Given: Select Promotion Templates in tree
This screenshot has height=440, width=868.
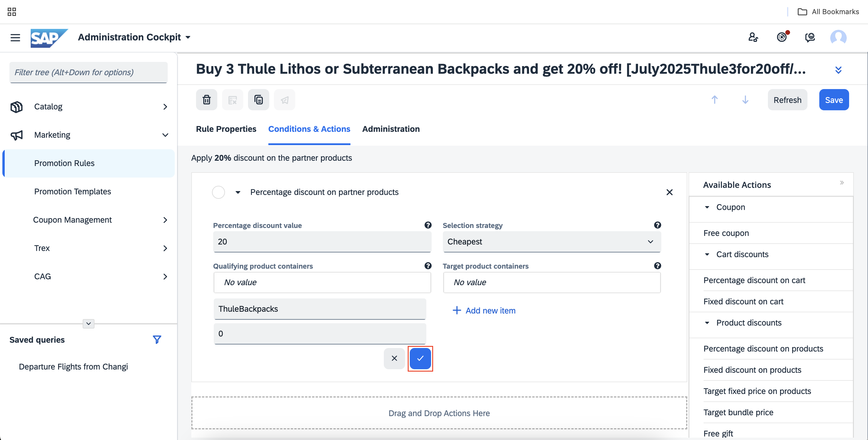Looking at the screenshot, I should tap(72, 192).
